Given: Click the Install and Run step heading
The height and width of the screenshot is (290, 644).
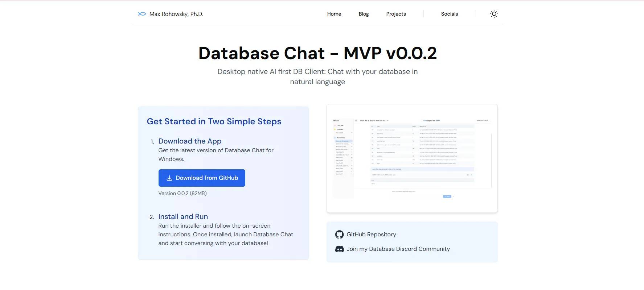Looking at the screenshot, I should 183,216.
